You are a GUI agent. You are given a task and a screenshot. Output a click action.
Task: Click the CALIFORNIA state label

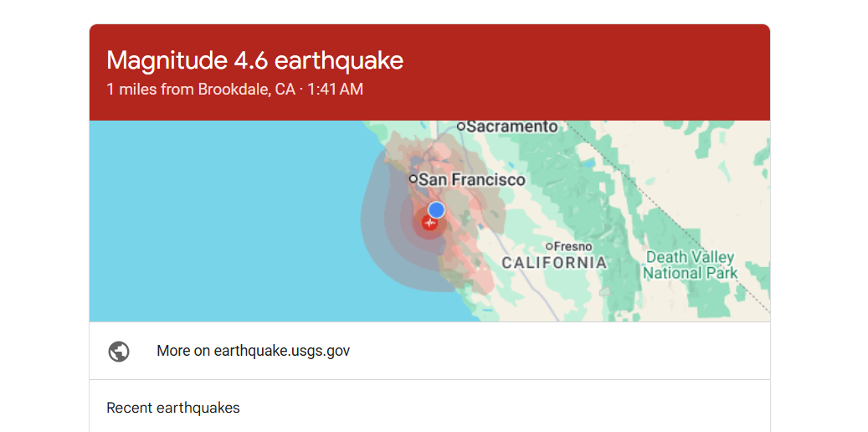pos(554,263)
